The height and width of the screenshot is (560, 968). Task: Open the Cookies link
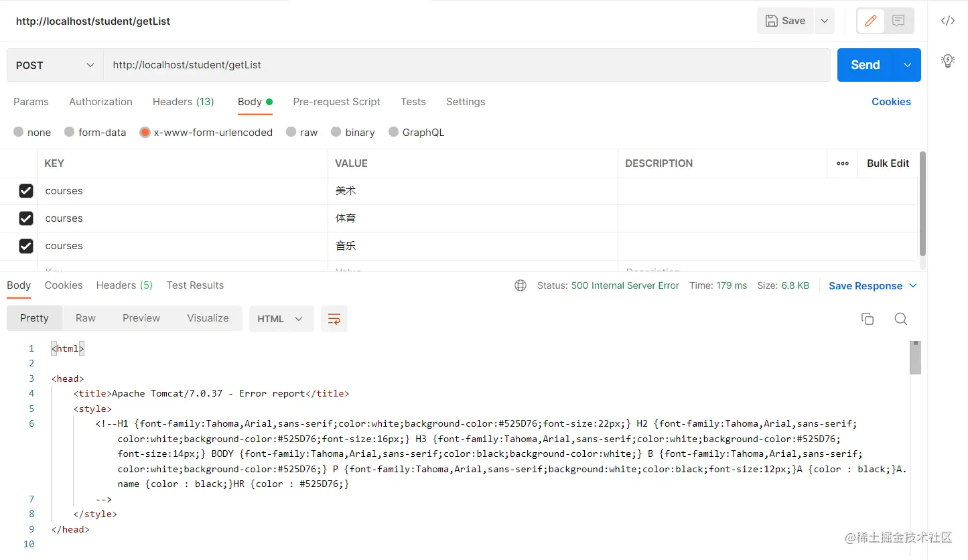click(x=891, y=102)
